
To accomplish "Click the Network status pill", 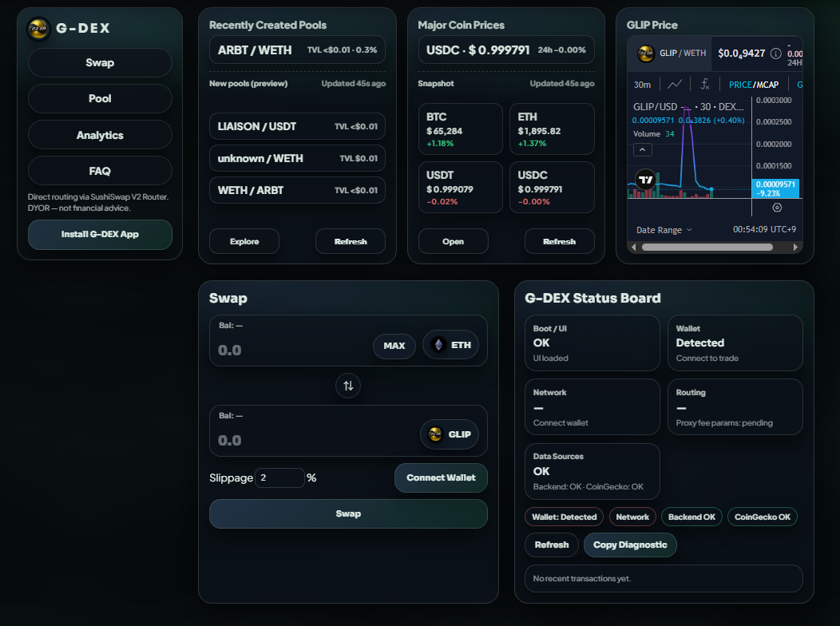I will [632, 517].
